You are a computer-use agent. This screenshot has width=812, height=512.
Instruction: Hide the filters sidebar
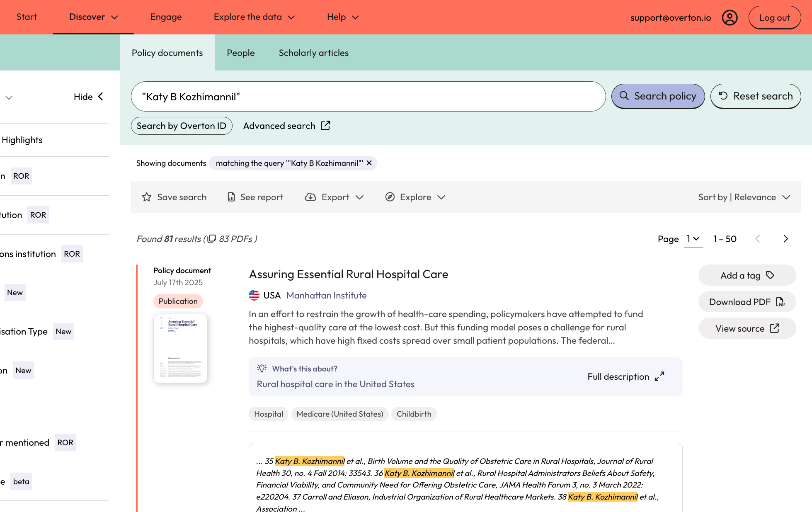[89, 97]
